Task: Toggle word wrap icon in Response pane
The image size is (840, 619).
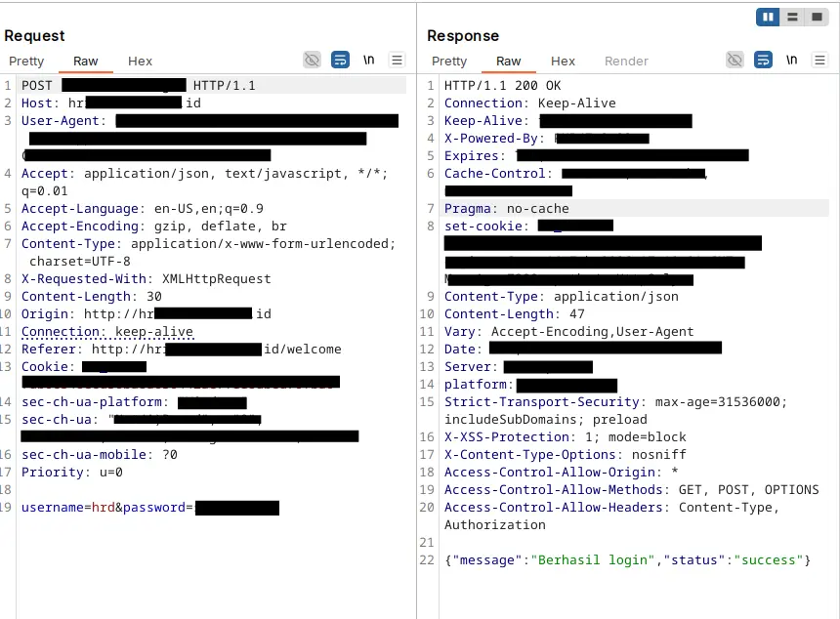Action: click(763, 60)
